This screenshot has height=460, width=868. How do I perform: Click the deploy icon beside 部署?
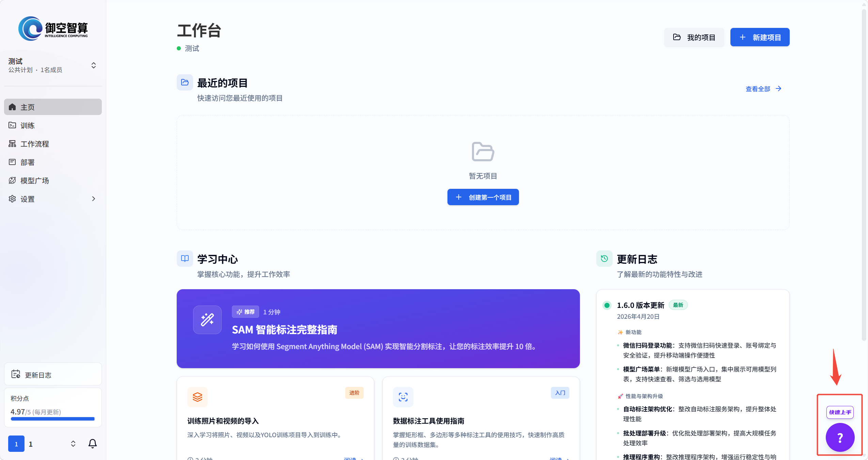(x=12, y=162)
